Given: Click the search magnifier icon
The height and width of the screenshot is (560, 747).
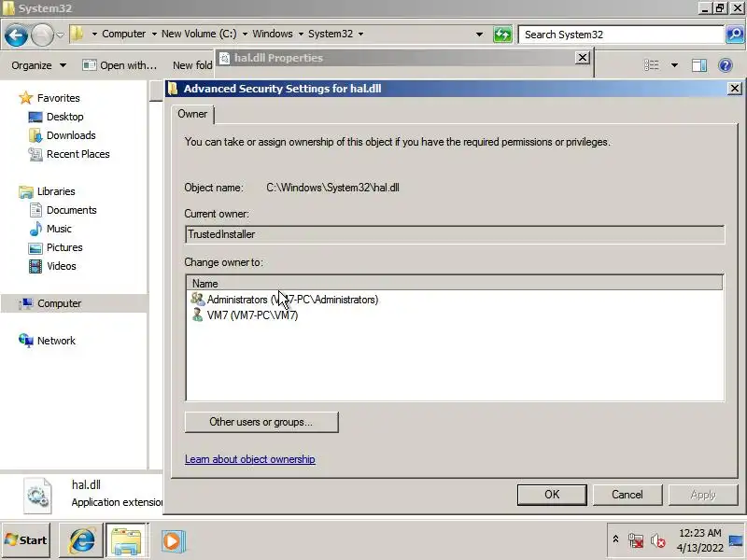Looking at the screenshot, I should 735,35.
